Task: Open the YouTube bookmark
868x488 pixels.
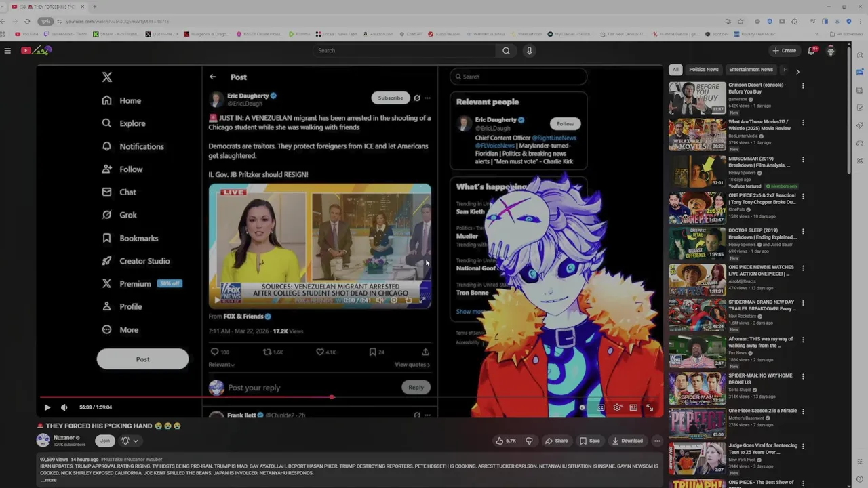Action: pos(27,34)
